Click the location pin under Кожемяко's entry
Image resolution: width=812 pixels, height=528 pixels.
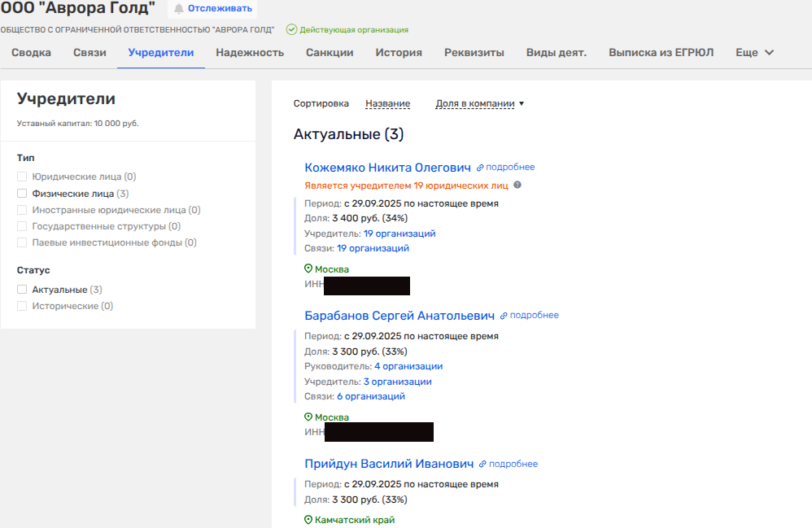click(308, 269)
